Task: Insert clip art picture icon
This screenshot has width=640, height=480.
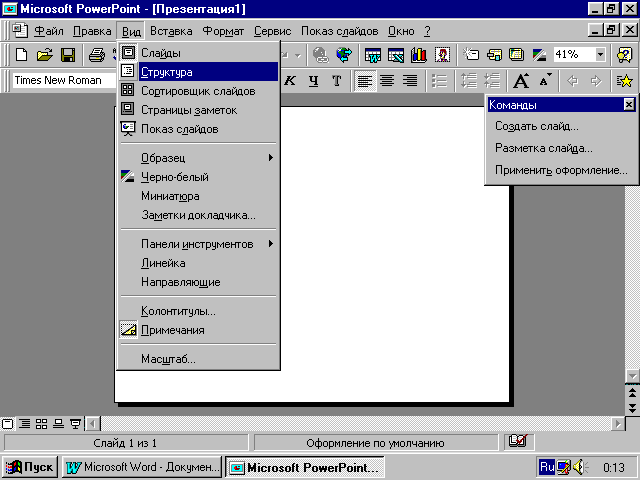Action: 442,55
